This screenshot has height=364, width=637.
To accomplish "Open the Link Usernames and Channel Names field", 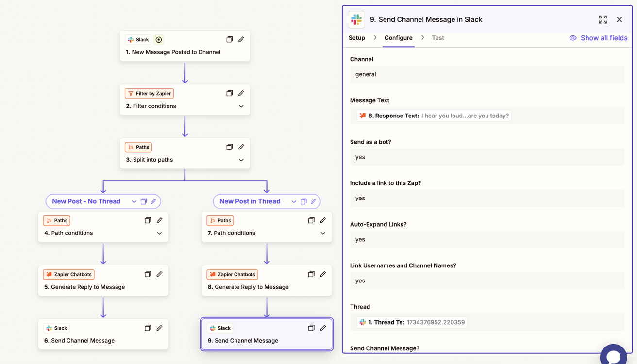I will click(x=487, y=281).
